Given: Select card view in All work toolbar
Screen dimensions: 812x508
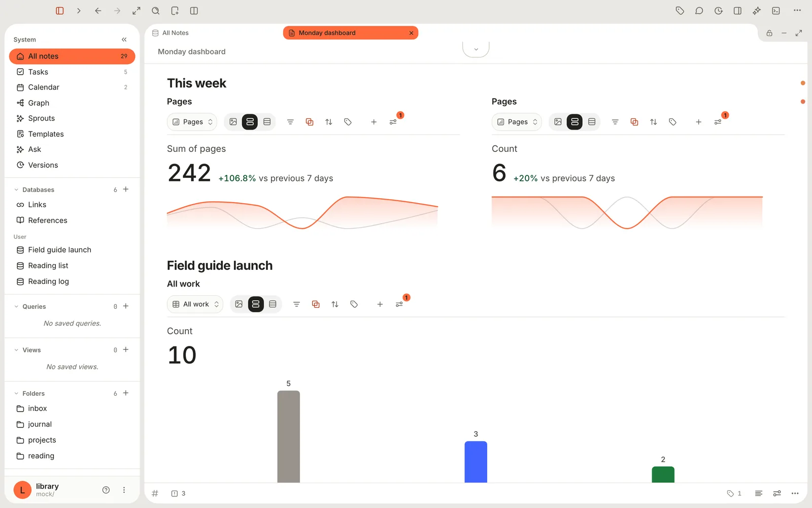Looking at the screenshot, I should tap(256, 304).
